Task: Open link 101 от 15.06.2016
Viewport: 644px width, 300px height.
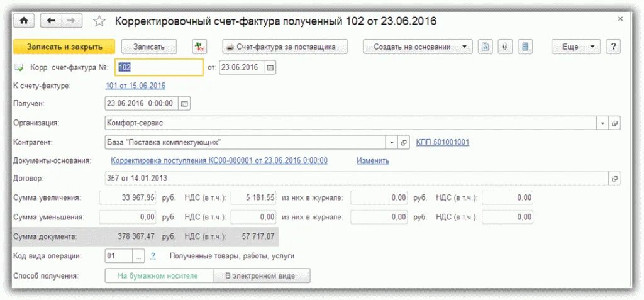Action: [x=135, y=86]
